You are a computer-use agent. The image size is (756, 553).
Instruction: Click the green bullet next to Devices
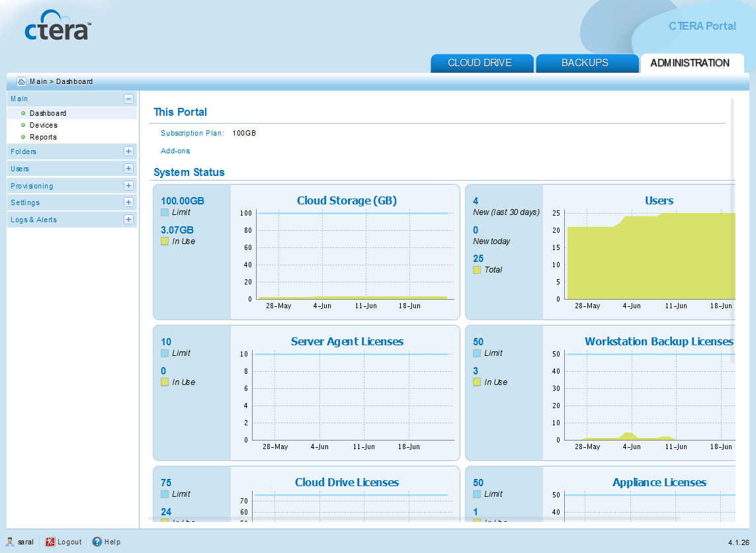[x=23, y=126]
